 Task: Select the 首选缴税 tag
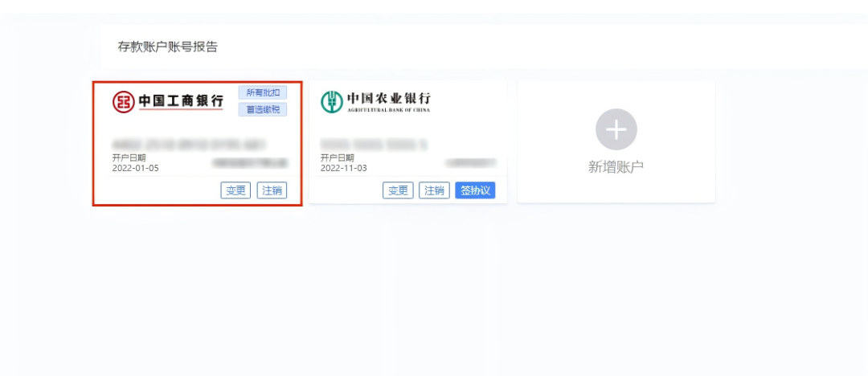[x=263, y=109]
